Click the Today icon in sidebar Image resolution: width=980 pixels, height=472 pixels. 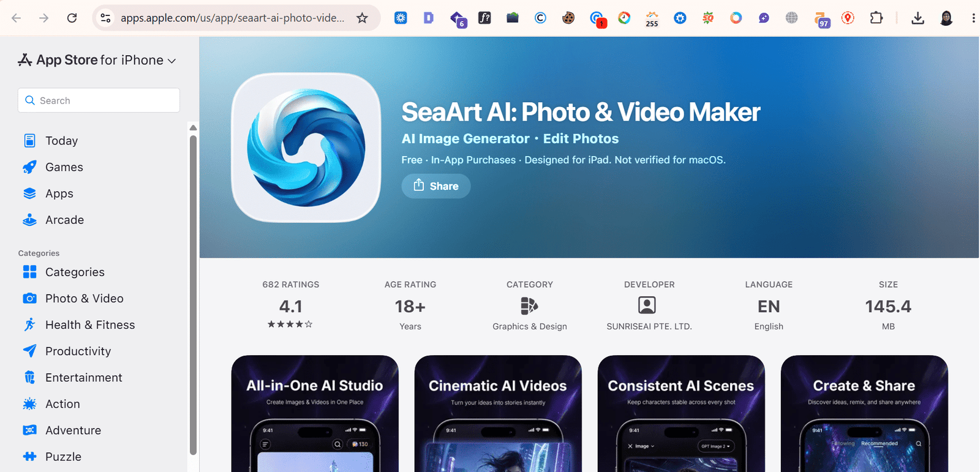(x=29, y=141)
